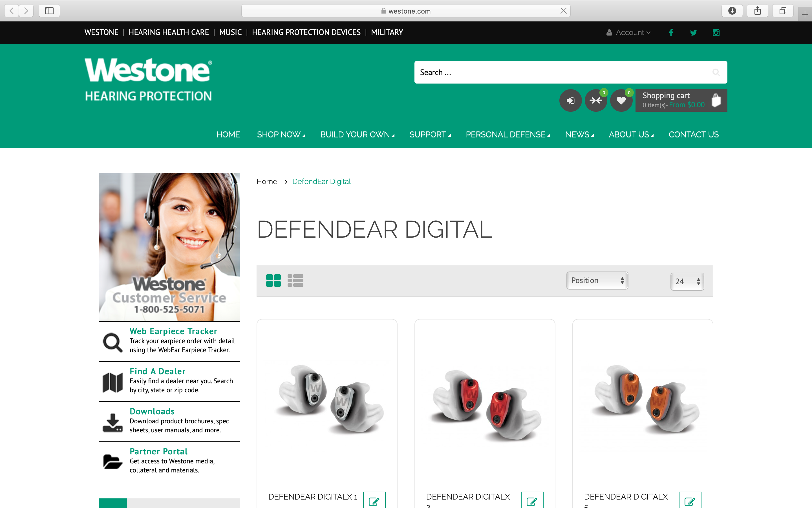Open the Shopping cart summary
The image size is (812, 508).
tap(681, 100)
